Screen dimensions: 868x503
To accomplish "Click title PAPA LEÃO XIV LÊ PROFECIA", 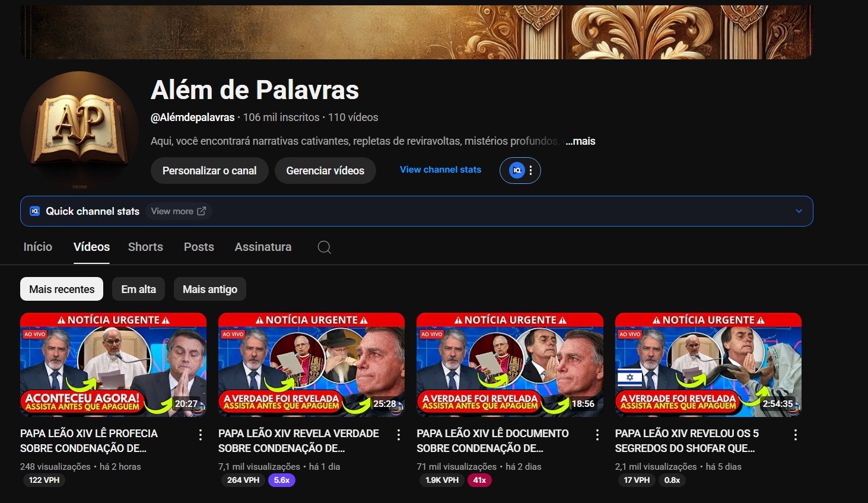I will point(89,441).
